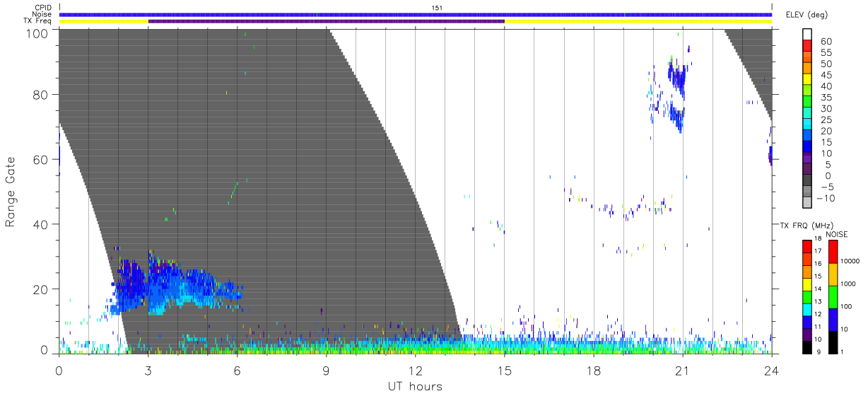The image size is (868, 401).
Task: Click the ELEV (deg) color bar title
Action: coord(807,15)
